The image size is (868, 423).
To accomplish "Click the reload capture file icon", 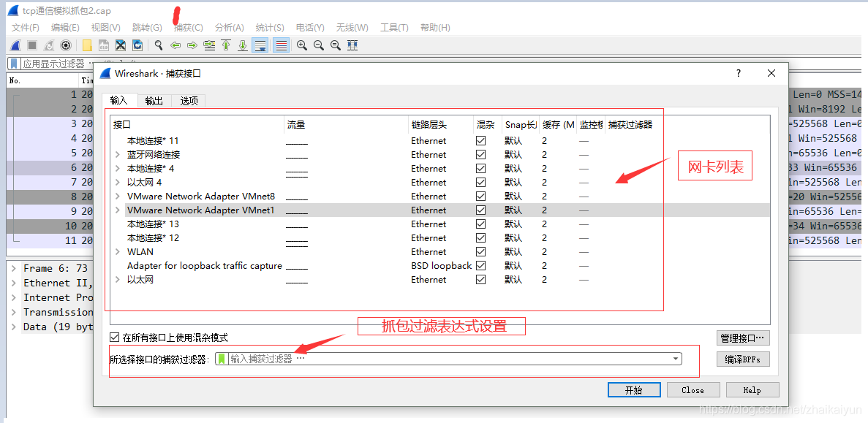I will coord(137,45).
